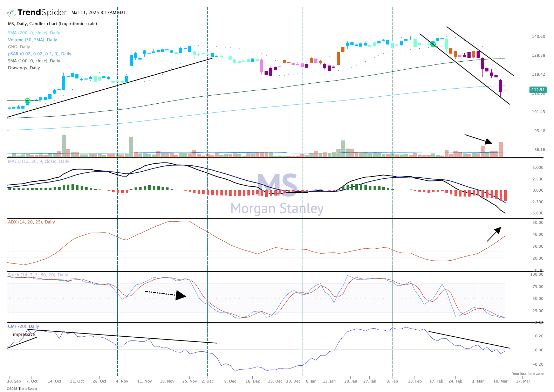Viewport: 554px width, 392px height.
Task: Open the MACD (12, 26, 9, close) label
Action: pos(39,161)
